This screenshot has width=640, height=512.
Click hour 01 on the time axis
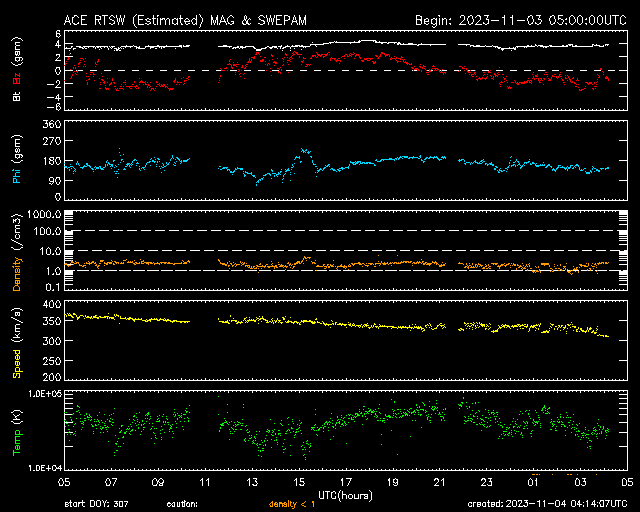533,481
